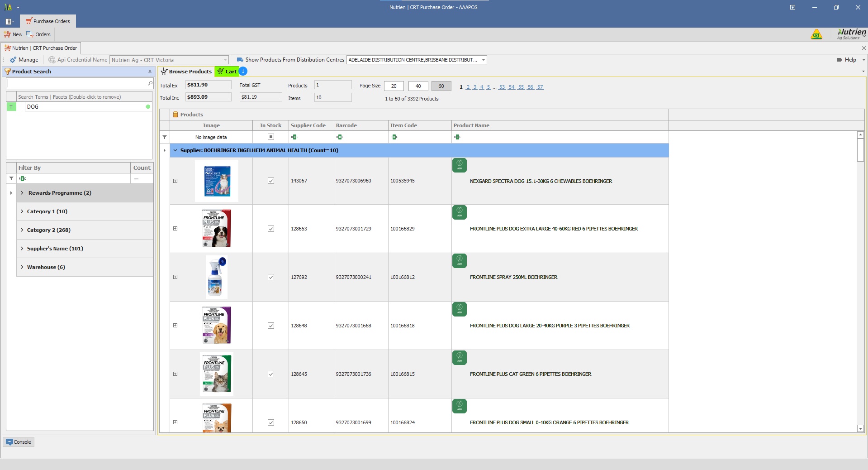Open the Console panel
The image size is (868, 470).
[19, 442]
